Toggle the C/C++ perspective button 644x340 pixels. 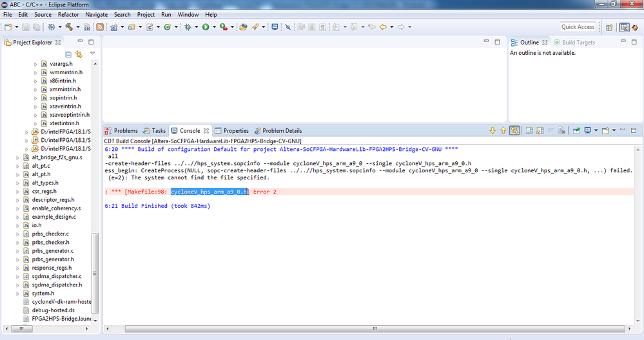(624, 27)
